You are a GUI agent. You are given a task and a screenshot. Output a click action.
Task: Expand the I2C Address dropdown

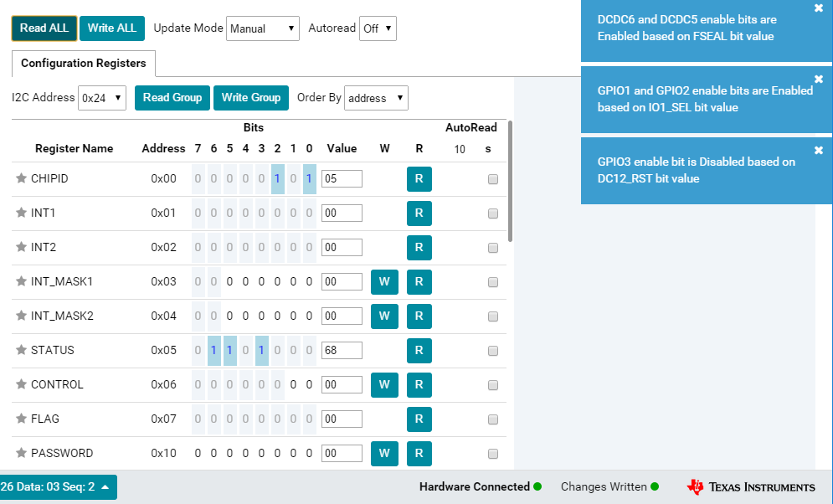pos(101,98)
